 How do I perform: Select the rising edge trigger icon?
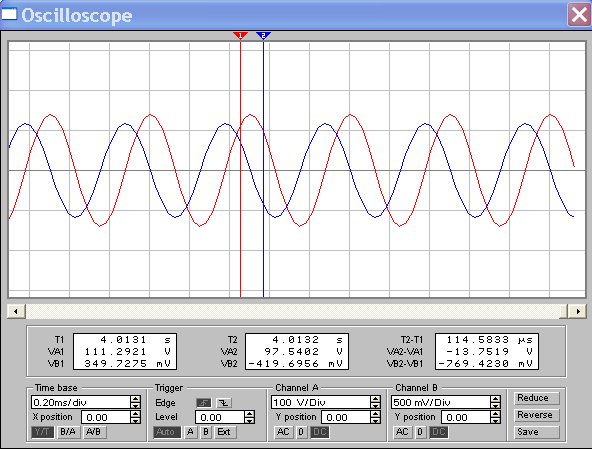pyautogui.click(x=204, y=403)
